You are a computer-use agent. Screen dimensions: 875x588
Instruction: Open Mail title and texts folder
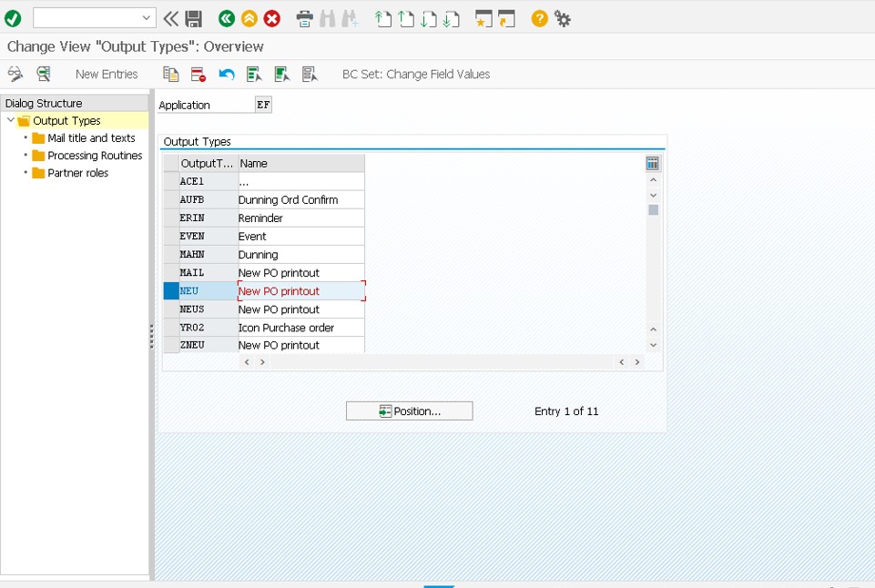pyautogui.click(x=91, y=137)
